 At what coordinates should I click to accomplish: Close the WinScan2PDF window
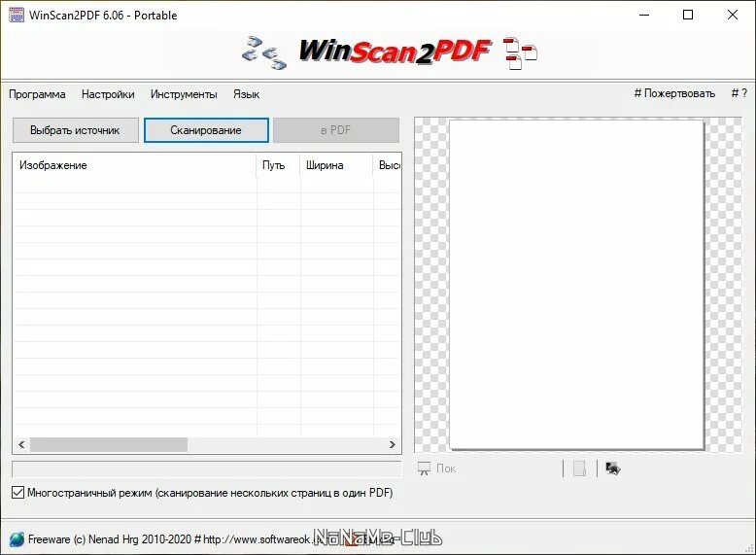pos(733,15)
